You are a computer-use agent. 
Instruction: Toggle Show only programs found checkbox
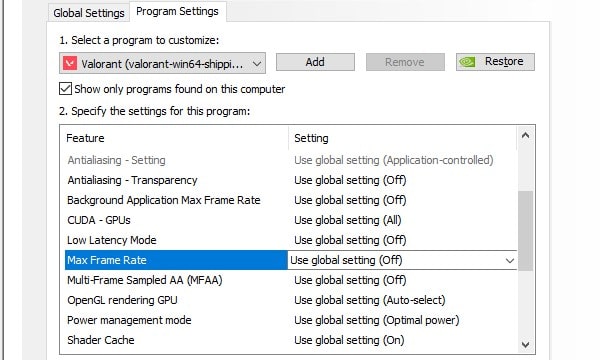65,89
